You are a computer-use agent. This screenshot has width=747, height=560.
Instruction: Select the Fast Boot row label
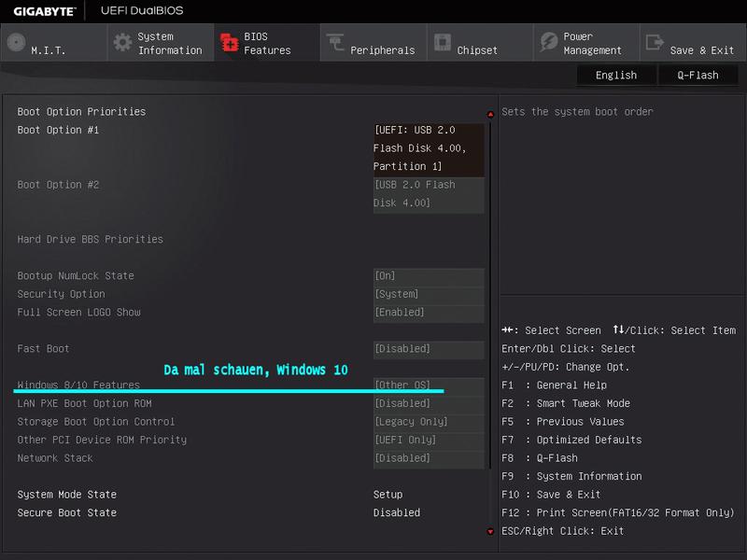coord(43,349)
